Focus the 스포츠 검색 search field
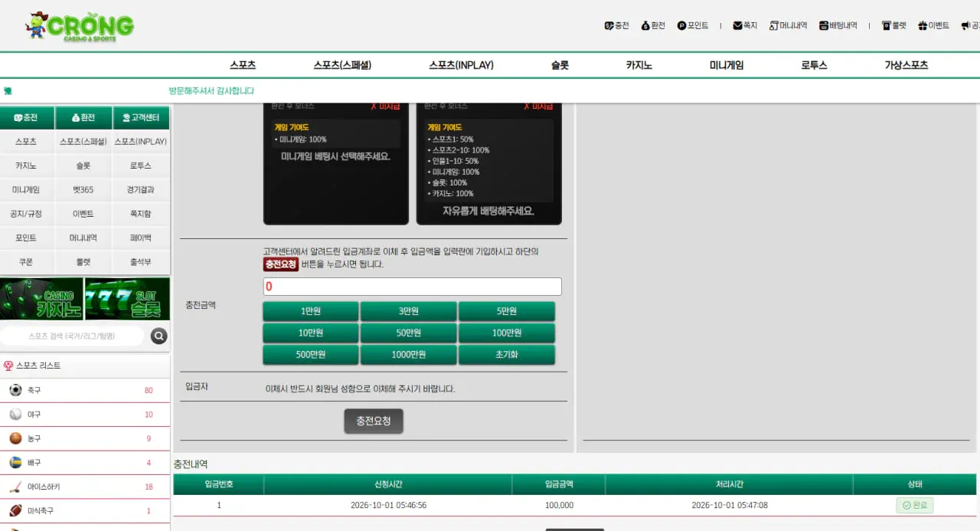 pos(72,336)
